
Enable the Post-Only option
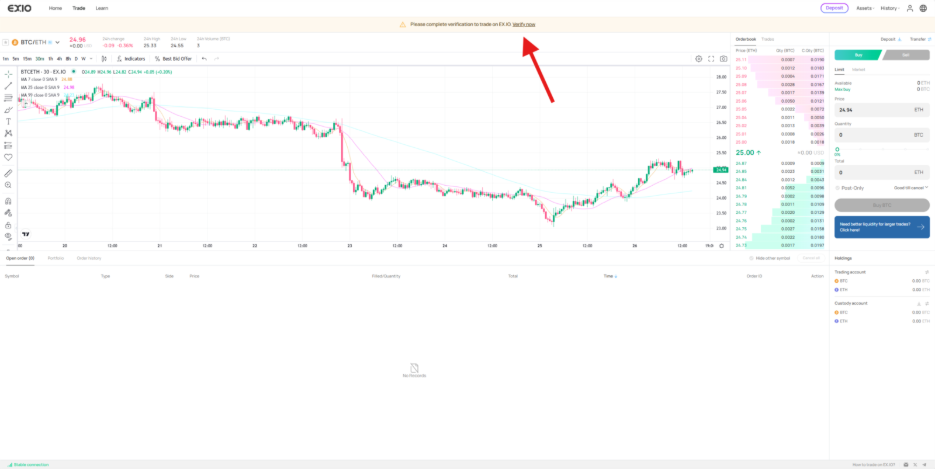[837, 187]
